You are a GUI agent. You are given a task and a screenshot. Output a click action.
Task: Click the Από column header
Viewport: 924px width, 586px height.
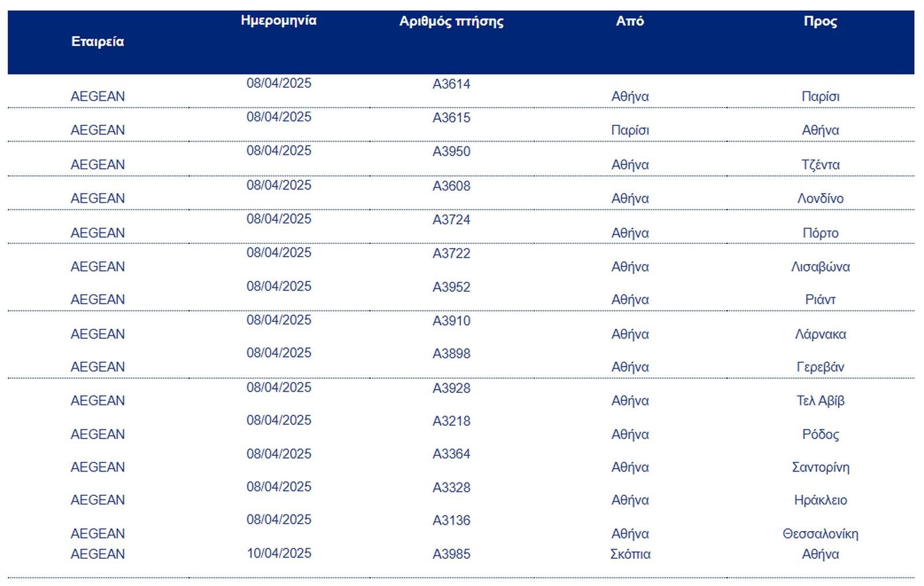click(629, 21)
